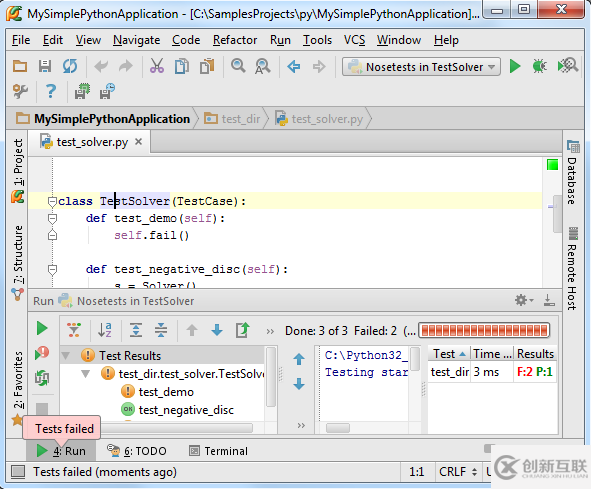Click the test_dir breadcrumb
591x489 pixels.
232,119
